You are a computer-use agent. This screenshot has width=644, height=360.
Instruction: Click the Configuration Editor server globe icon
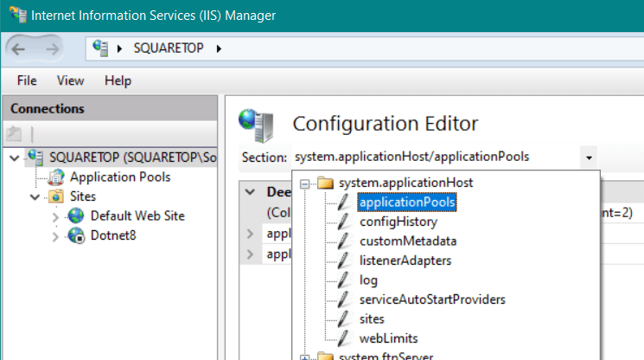tap(256, 125)
